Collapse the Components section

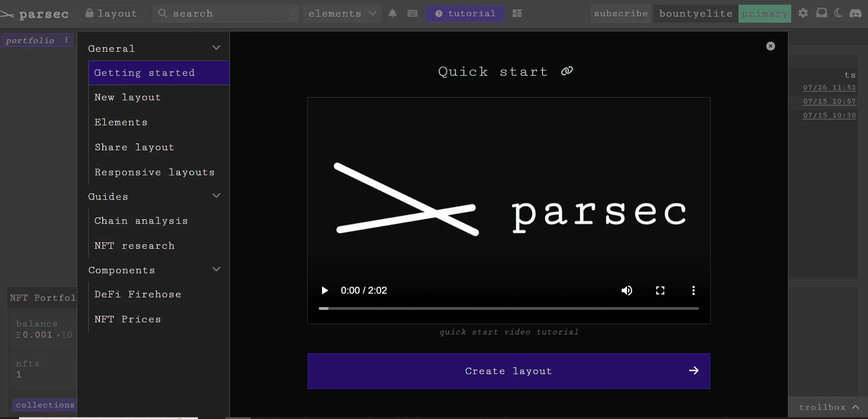tap(216, 269)
